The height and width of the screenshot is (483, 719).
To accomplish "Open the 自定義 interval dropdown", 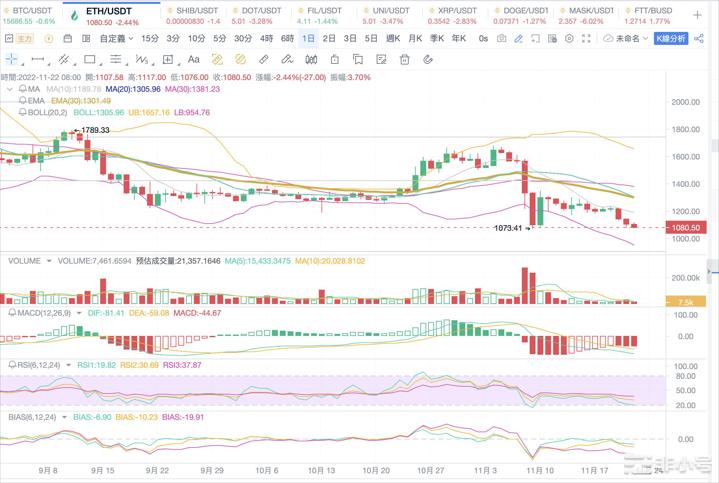I will click(x=114, y=38).
